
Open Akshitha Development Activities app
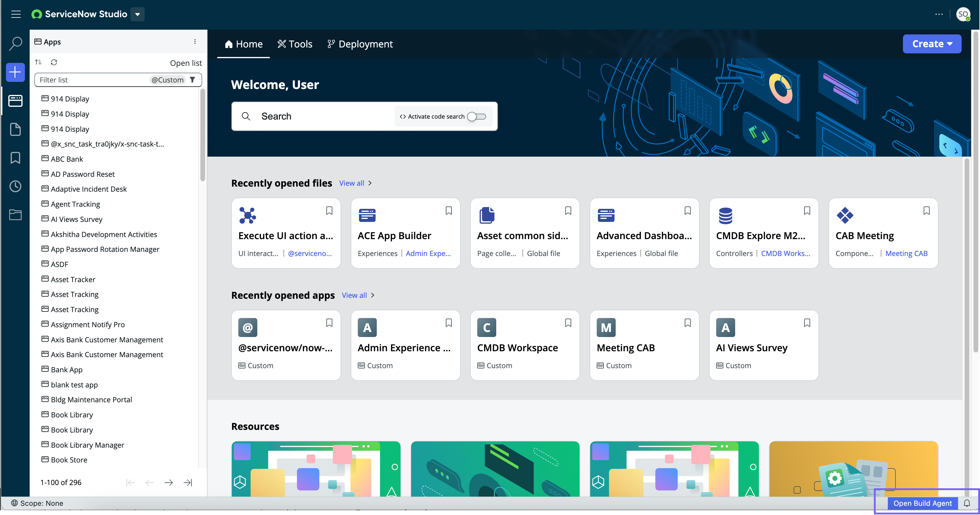click(x=104, y=234)
